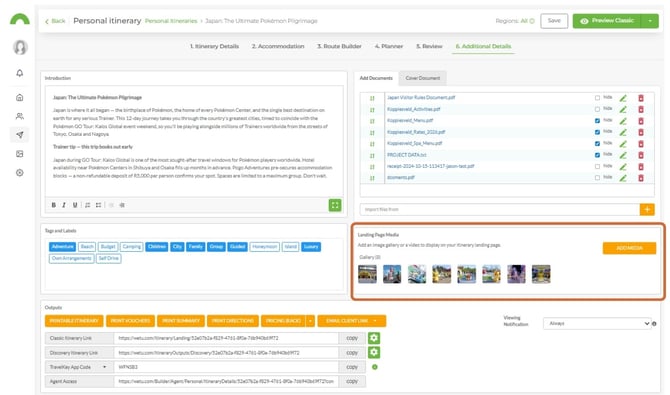Edit last document in list
670x395 pixels.
[623, 178]
